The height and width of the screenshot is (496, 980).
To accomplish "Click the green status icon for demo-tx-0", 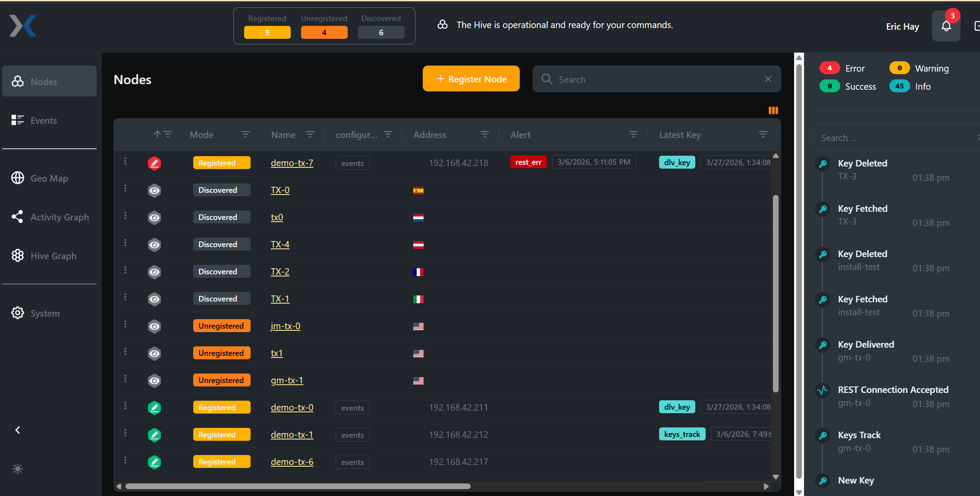I will click(x=154, y=408).
